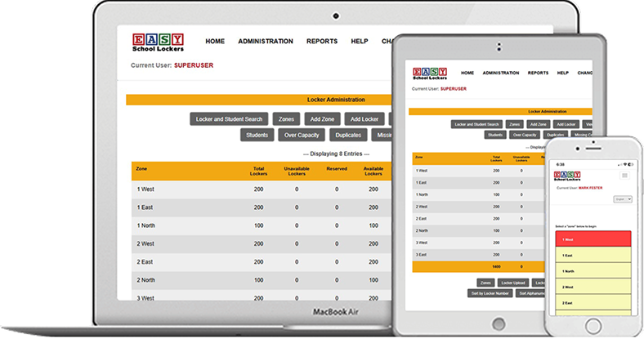This screenshot has width=644, height=343.
Task: Click the Easy School Lockers logo on the laptop
Action: click(158, 42)
